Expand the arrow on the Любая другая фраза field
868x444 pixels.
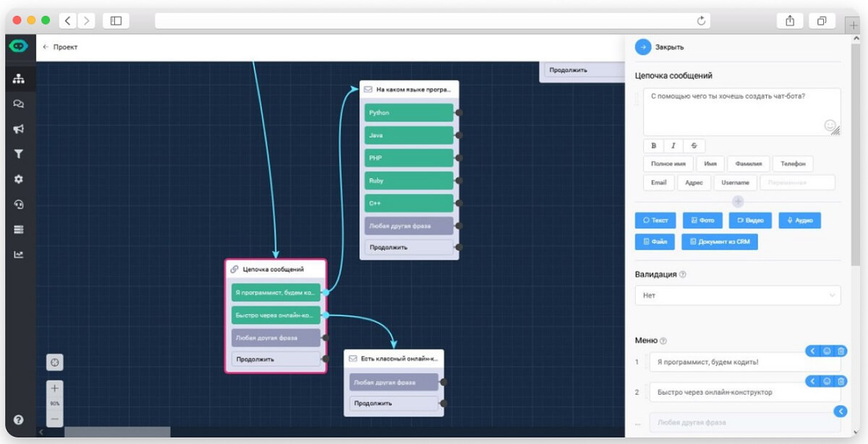coord(840,411)
